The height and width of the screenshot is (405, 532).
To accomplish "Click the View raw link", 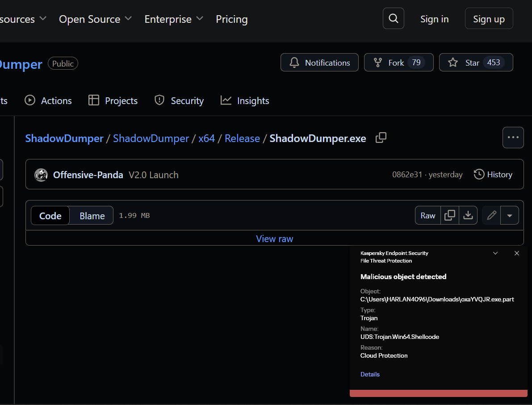I will click(274, 239).
